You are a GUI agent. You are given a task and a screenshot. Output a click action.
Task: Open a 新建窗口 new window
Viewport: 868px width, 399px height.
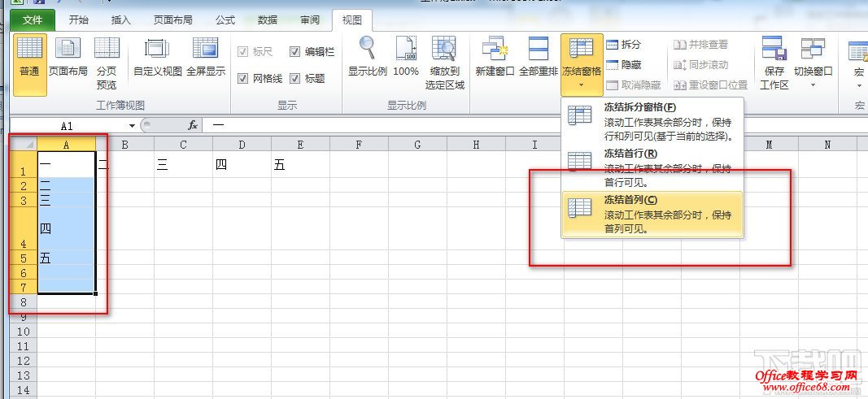[x=495, y=58]
